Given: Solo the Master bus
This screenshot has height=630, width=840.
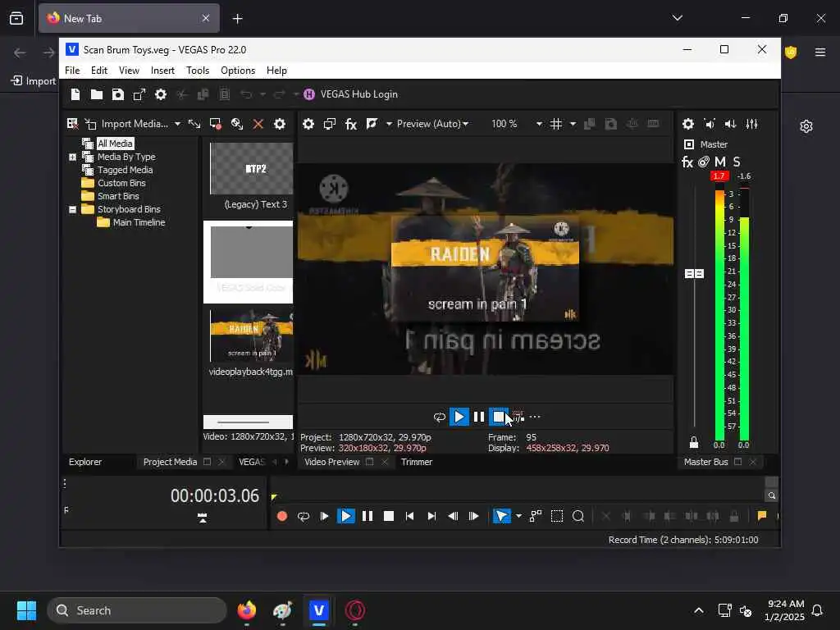Looking at the screenshot, I should coord(737,162).
